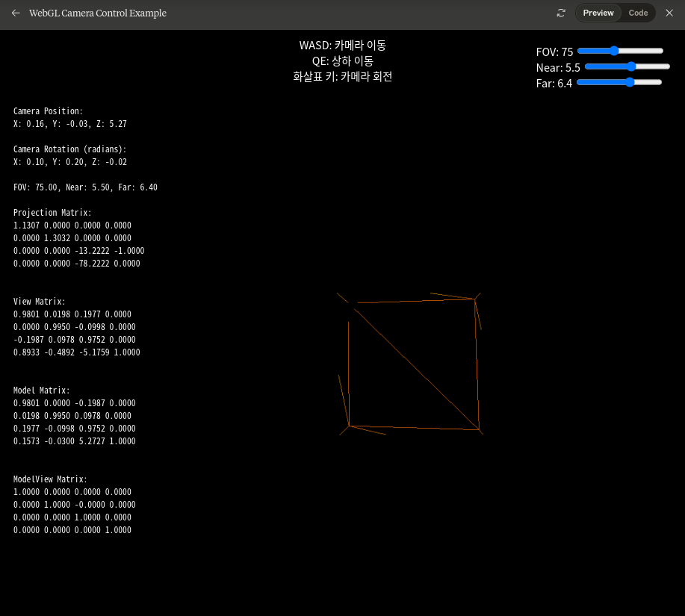
Task: Click the 'FOV: 75' slider label
Action: pos(554,52)
